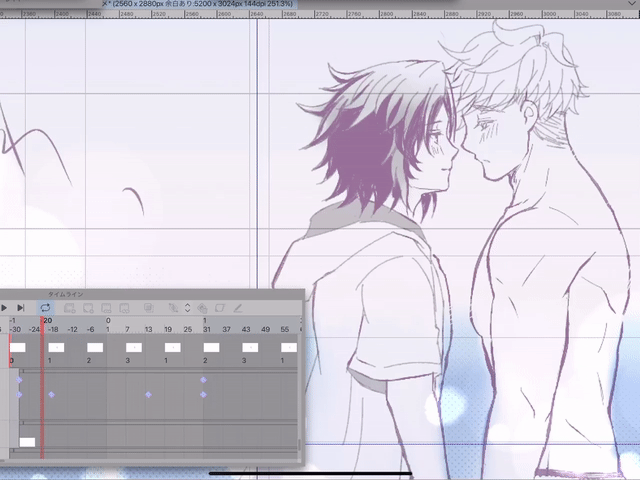Viewport: 640px width, 480px height.
Task: Click frame 1 on the timeline ruler
Action: pos(108,329)
